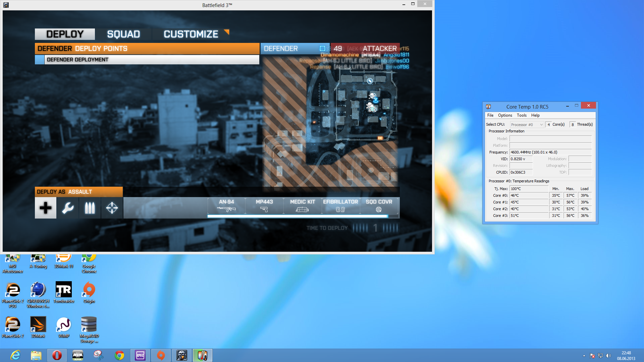Open the CUSTOMIZE tab

[191, 34]
